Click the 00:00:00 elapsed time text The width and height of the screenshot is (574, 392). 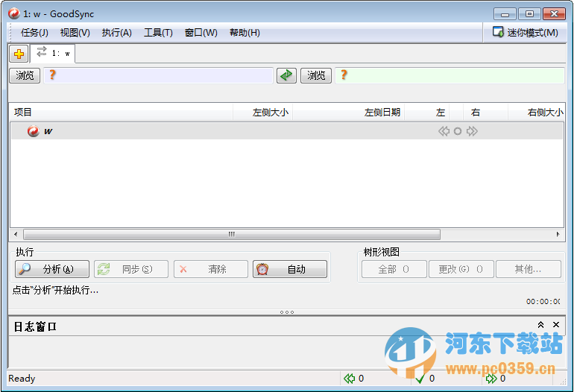tap(543, 302)
